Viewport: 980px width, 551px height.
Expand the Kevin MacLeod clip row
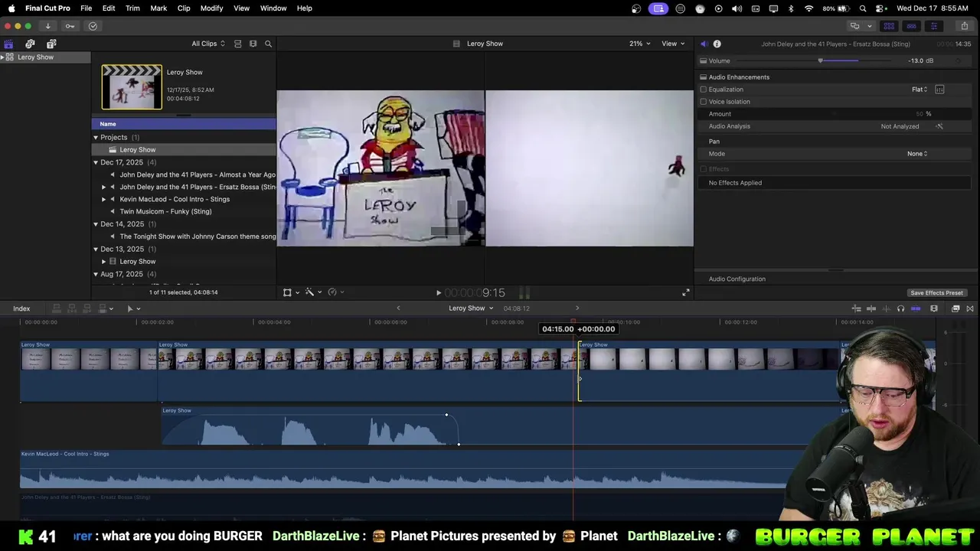[104, 200]
